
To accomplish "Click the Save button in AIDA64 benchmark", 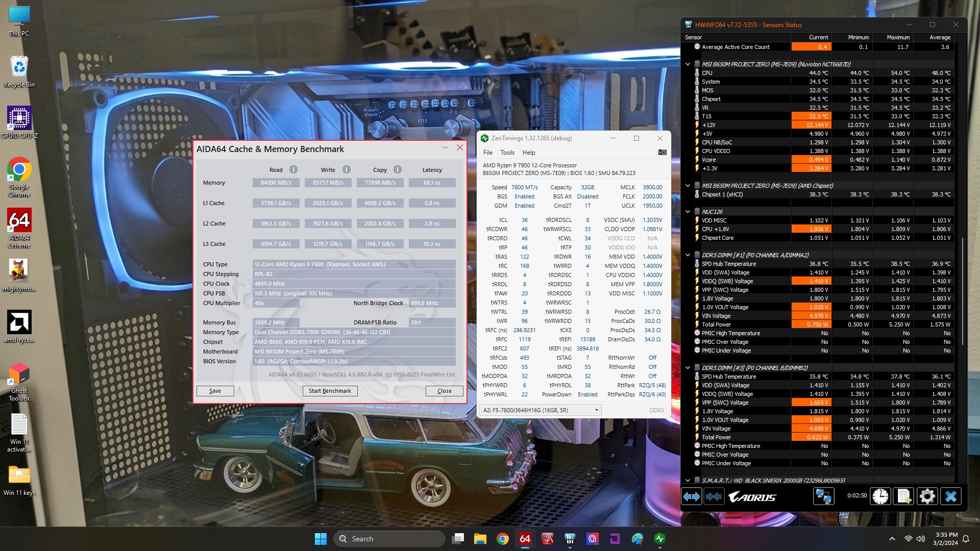I will (215, 391).
